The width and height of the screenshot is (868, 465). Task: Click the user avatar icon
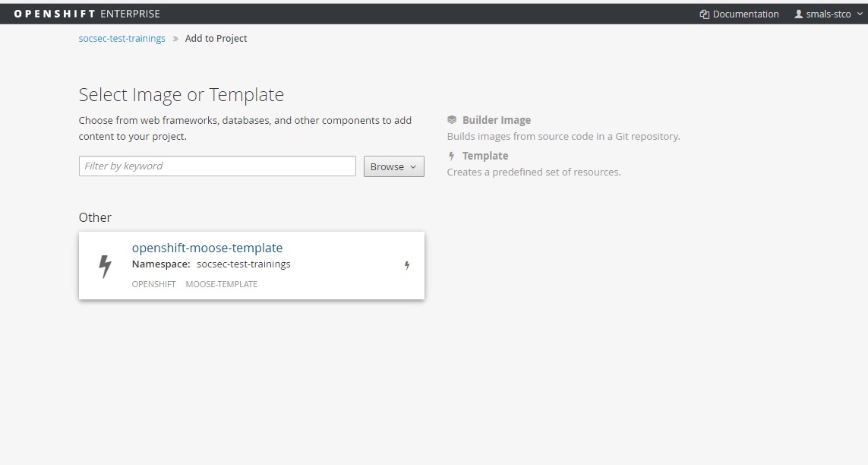[799, 14]
